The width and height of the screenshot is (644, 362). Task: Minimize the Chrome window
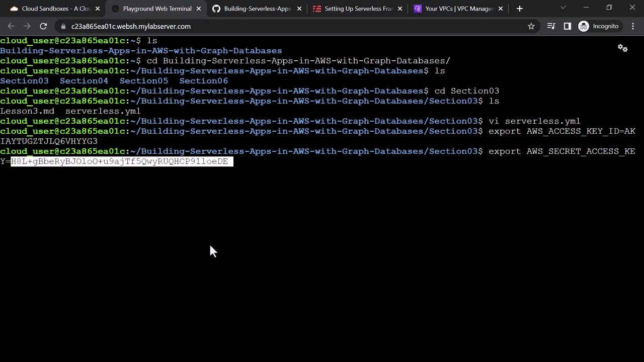(586, 8)
